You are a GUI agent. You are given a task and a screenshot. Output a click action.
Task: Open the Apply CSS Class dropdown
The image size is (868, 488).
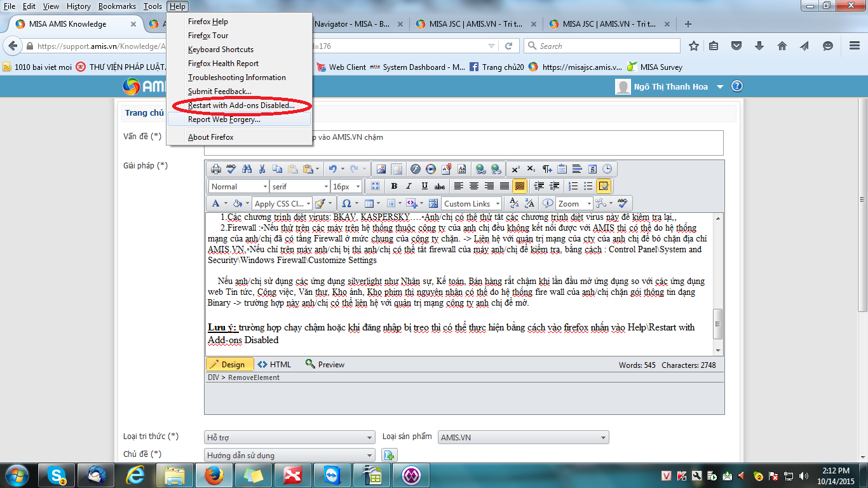click(281, 203)
